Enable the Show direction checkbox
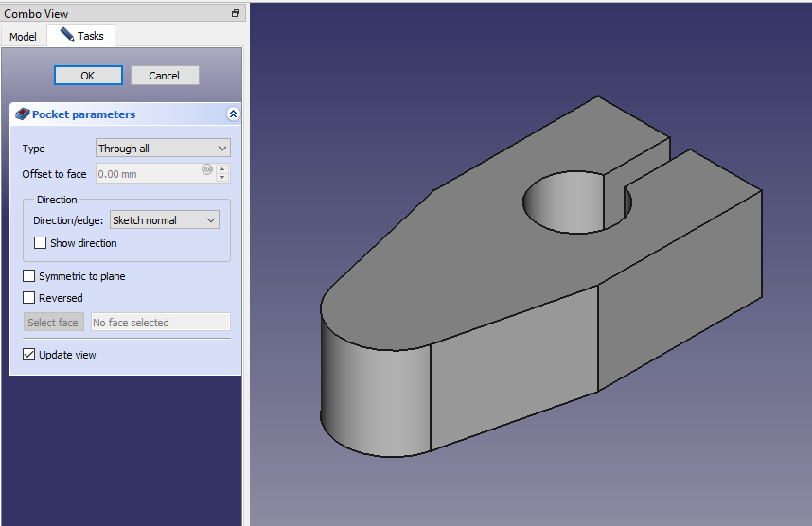This screenshot has height=526, width=812. 41,243
